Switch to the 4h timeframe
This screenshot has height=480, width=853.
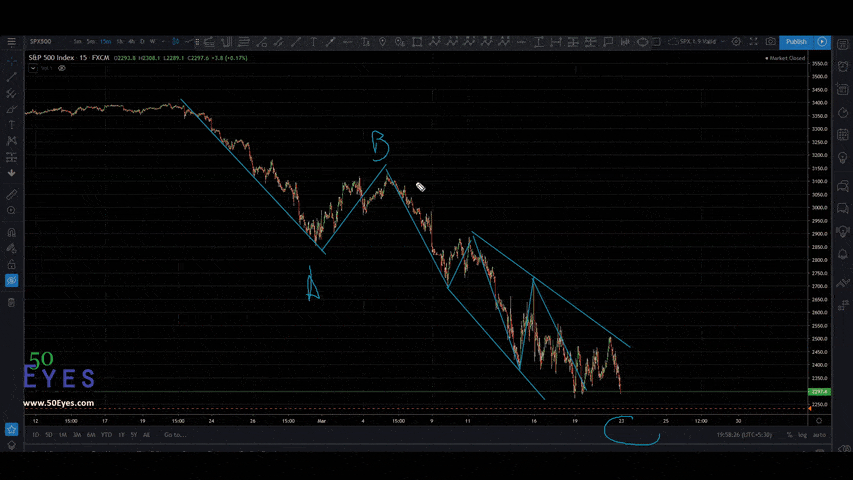tap(131, 42)
